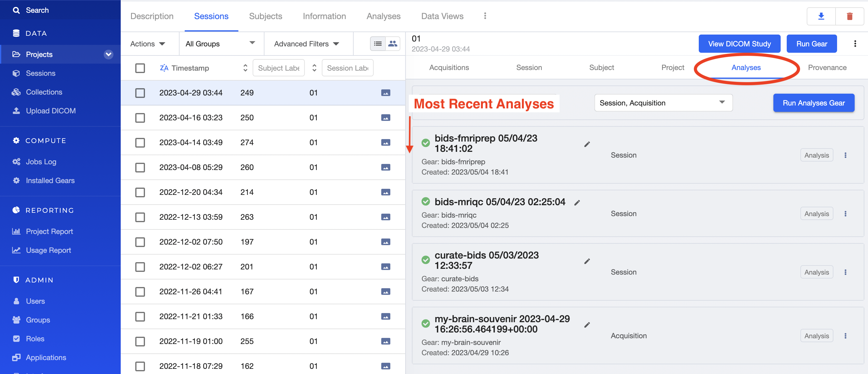Sort by Timestamp column header
Screen dimensions: 868x374
tap(190, 68)
